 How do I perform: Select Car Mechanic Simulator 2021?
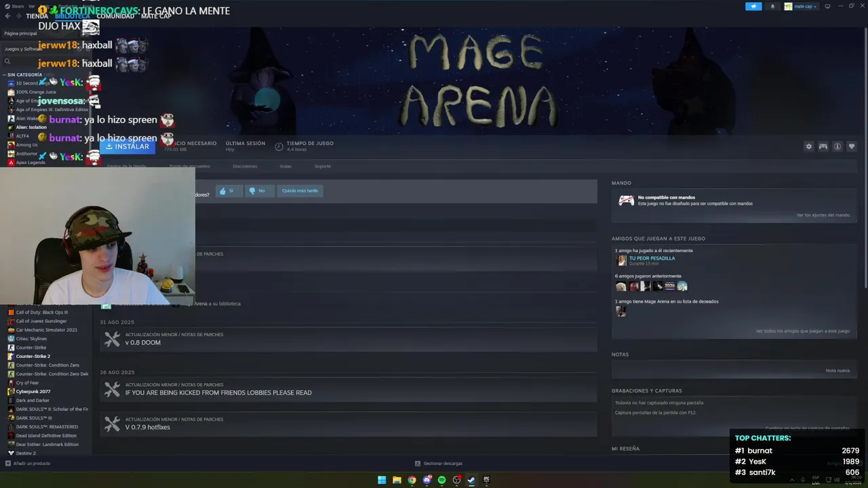[x=46, y=330]
